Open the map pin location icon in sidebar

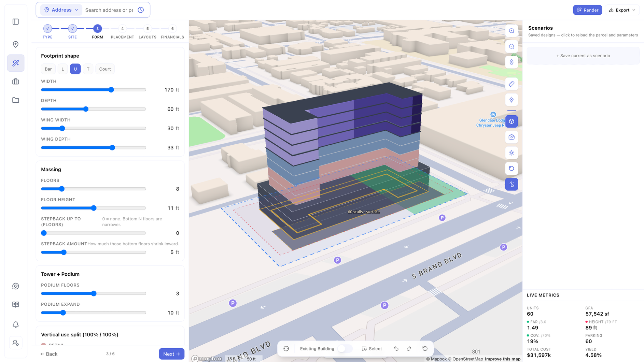click(16, 44)
